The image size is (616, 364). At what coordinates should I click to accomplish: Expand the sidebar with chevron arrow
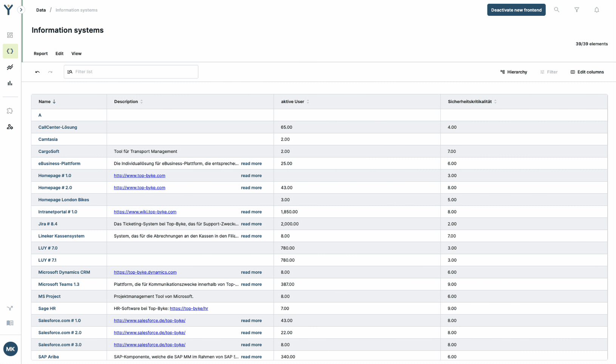21,10
